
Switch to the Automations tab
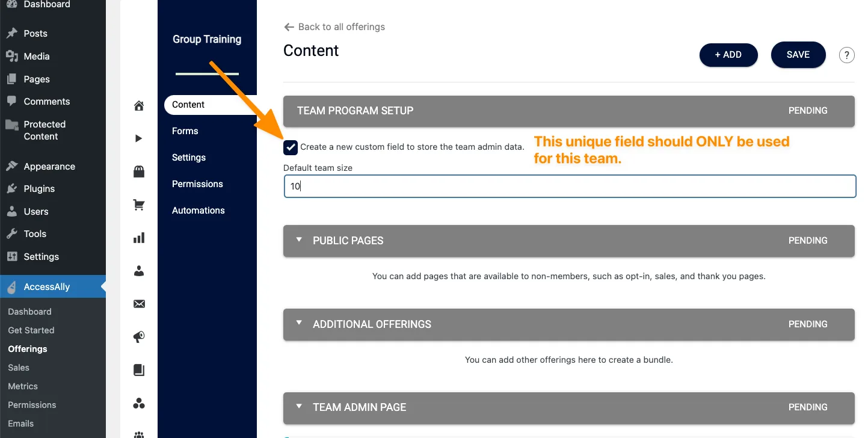[199, 211]
